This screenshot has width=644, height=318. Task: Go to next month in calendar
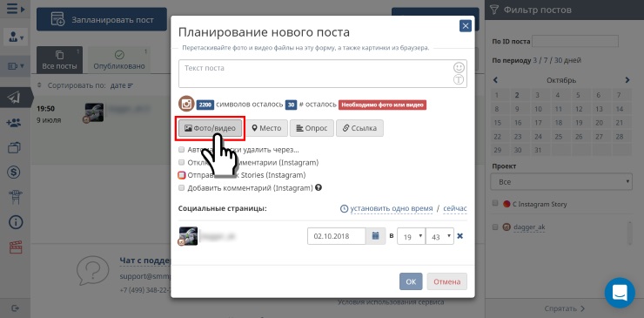627,80
